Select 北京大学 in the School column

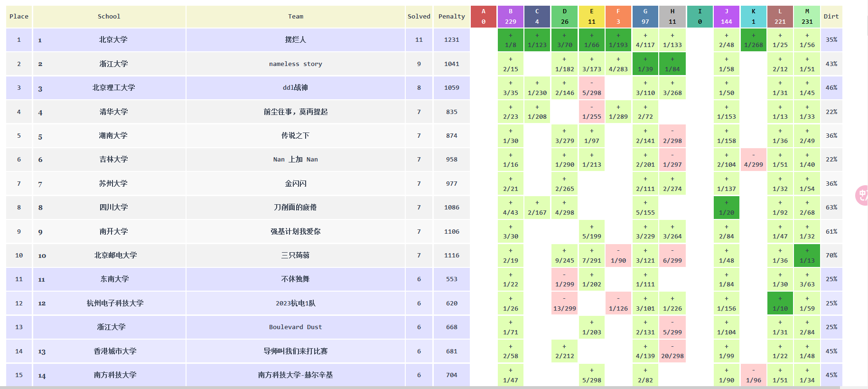(113, 40)
